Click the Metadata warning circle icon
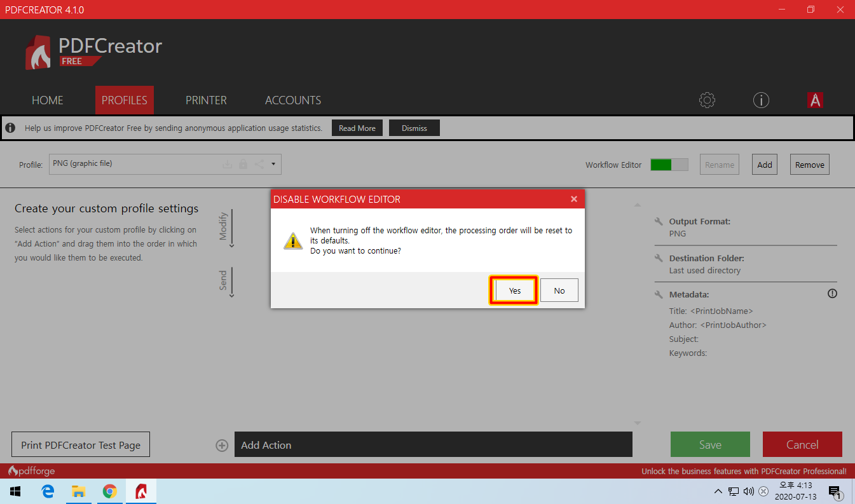 click(832, 294)
